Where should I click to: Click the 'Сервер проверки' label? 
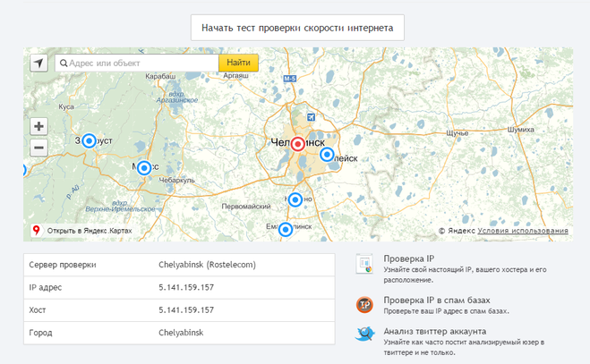click(63, 265)
